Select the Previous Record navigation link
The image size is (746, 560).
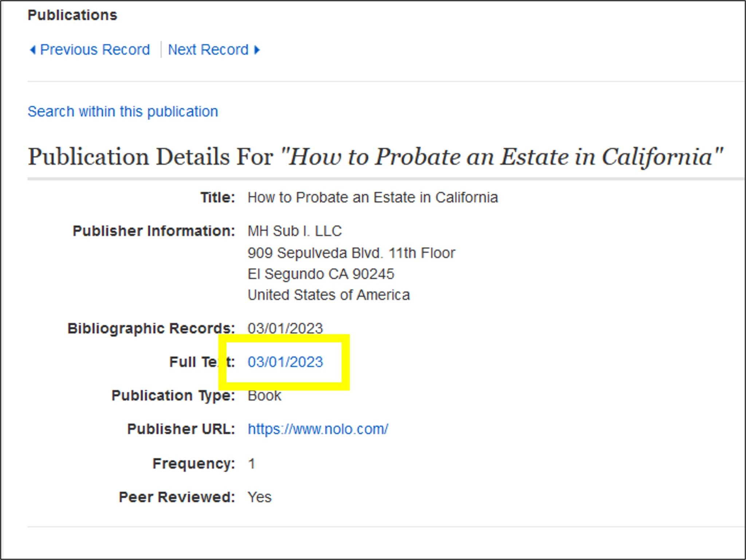[x=95, y=50]
